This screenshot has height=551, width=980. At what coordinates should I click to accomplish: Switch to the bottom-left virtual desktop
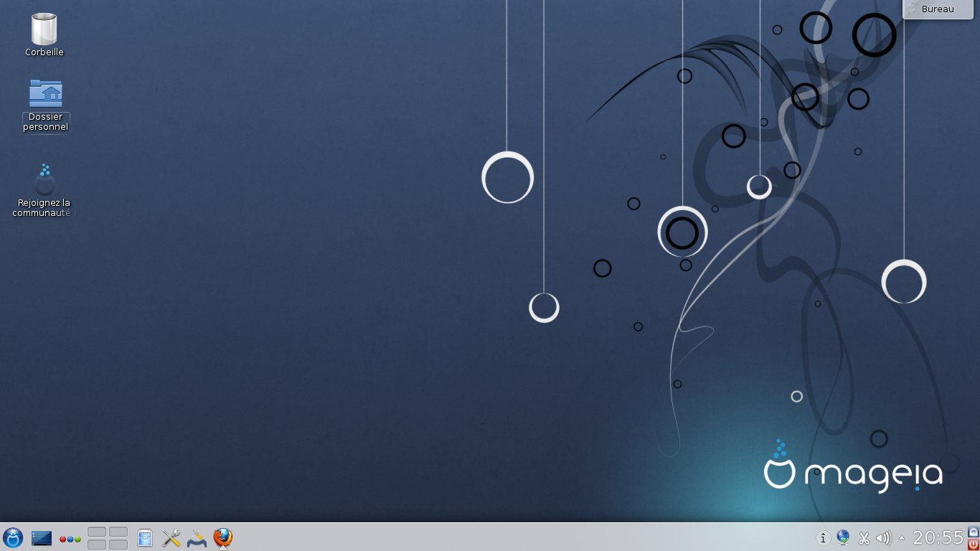(x=97, y=545)
